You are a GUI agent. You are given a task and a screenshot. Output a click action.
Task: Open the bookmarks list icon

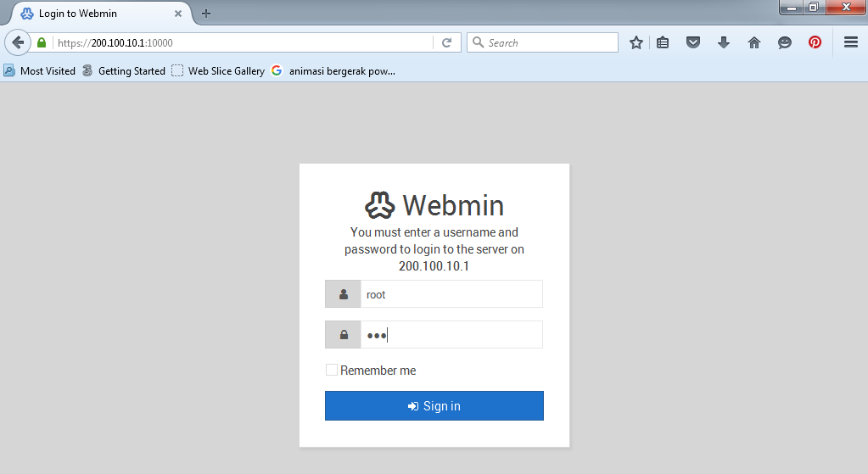pyautogui.click(x=663, y=42)
